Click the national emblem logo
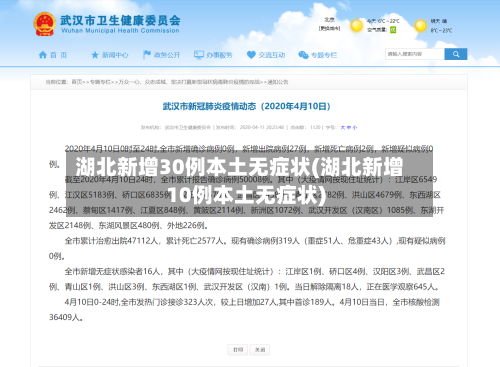Image resolution: width=500 pixels, height=367 pixels. pos(44,24)
